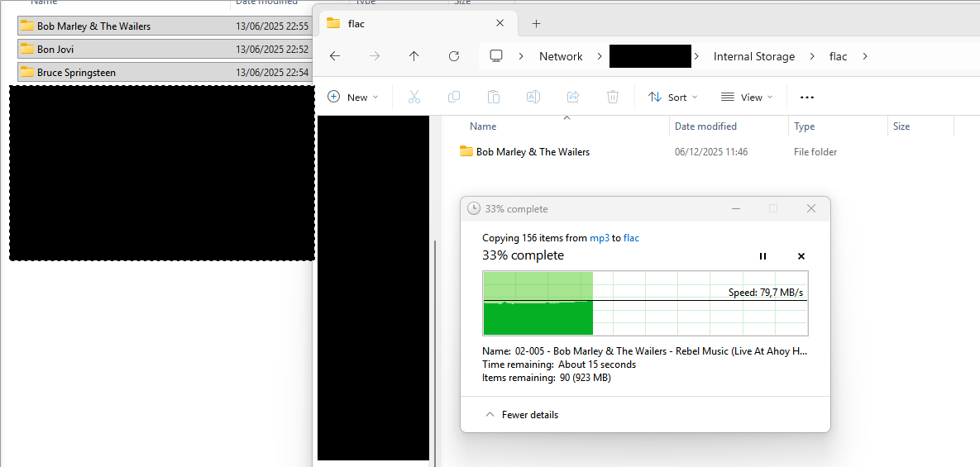Click the Cut scissors icon
This screenshot has height=467, width=980.
[x=414, y=97]
